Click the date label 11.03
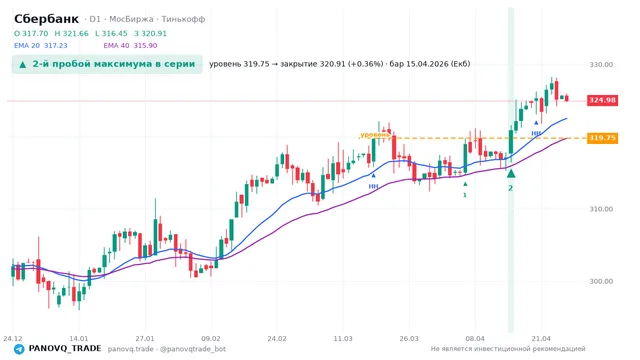Image resolution: width=640 pixels, height=360 pixels. (x=343, y=338)
